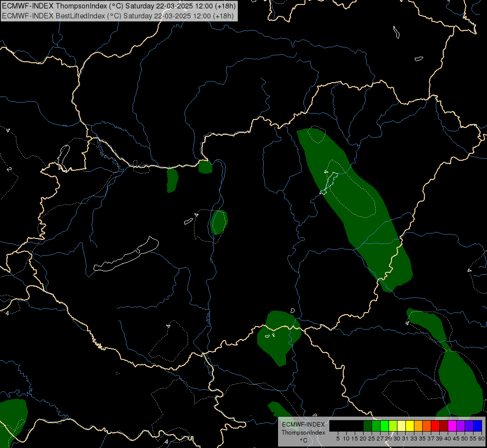Click the ThompsonIndex header line at the top
Screen dimensions: 487x448
pyautogui.click(x=119, y=6)
